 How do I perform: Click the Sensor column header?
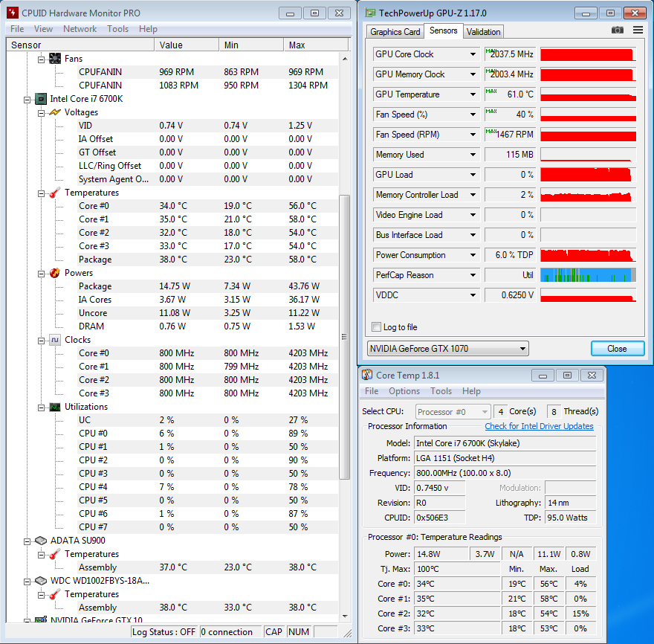point(80,45)
